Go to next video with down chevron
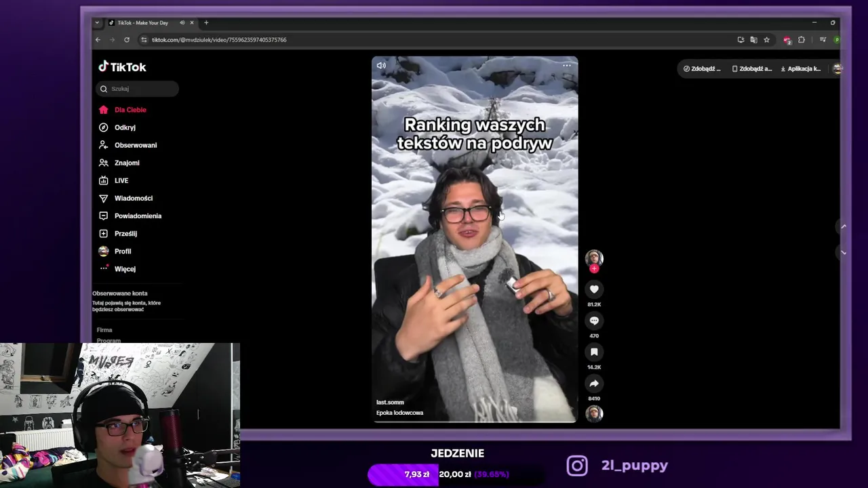Screen dimensions: 868x488 point(844,252)
